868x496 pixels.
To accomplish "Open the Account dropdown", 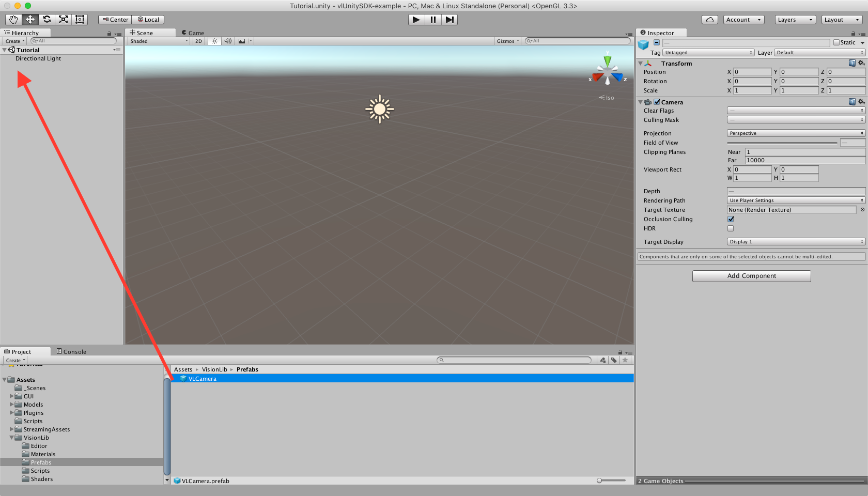I will [x=743, y=20].
